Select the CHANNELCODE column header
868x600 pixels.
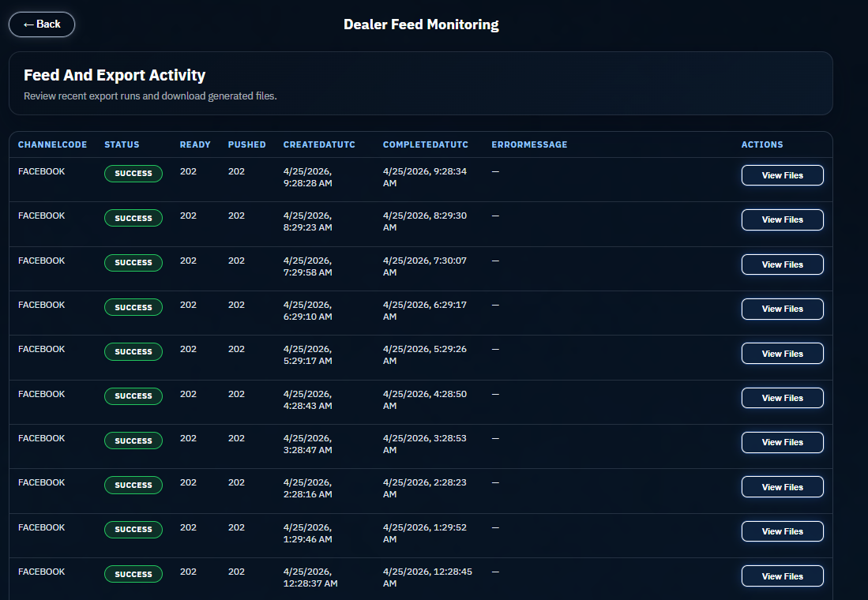pos(52,144)
